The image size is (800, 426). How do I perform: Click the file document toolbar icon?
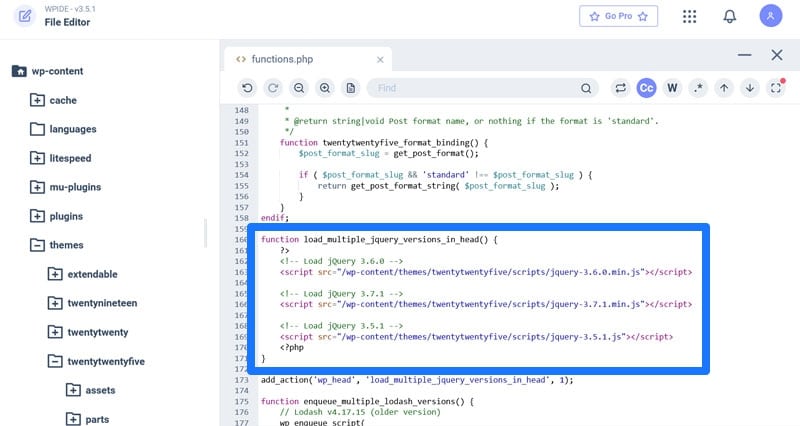coord(351,88)
